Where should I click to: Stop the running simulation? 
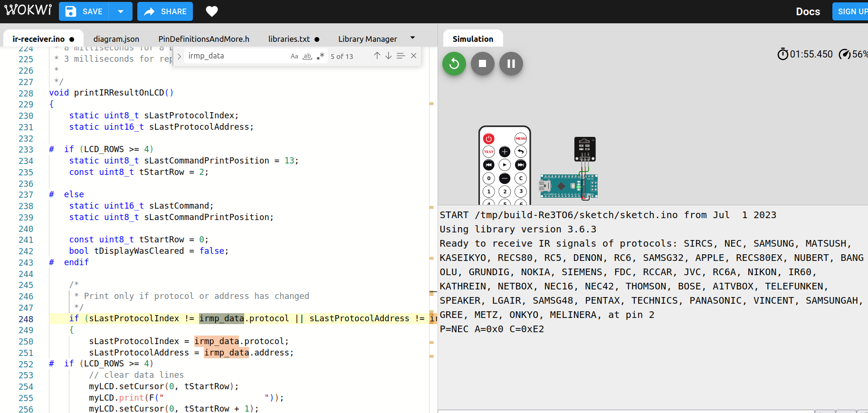(482, 64)
